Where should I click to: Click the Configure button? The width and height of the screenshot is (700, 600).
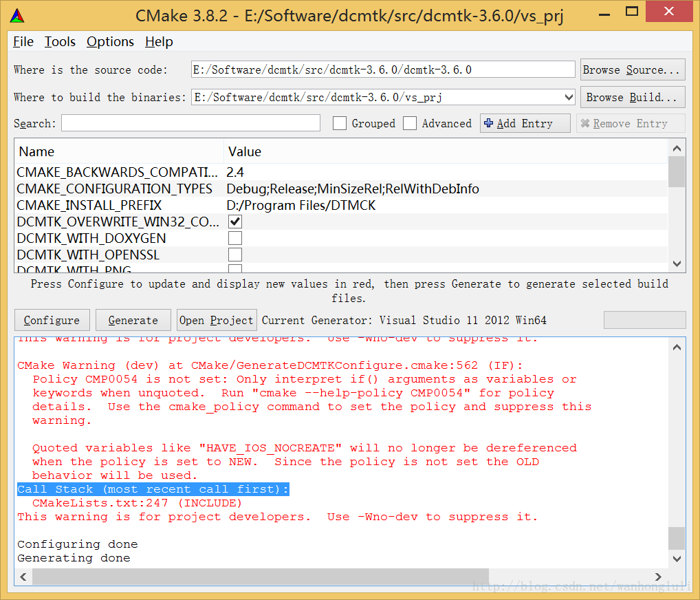(52, 321)
